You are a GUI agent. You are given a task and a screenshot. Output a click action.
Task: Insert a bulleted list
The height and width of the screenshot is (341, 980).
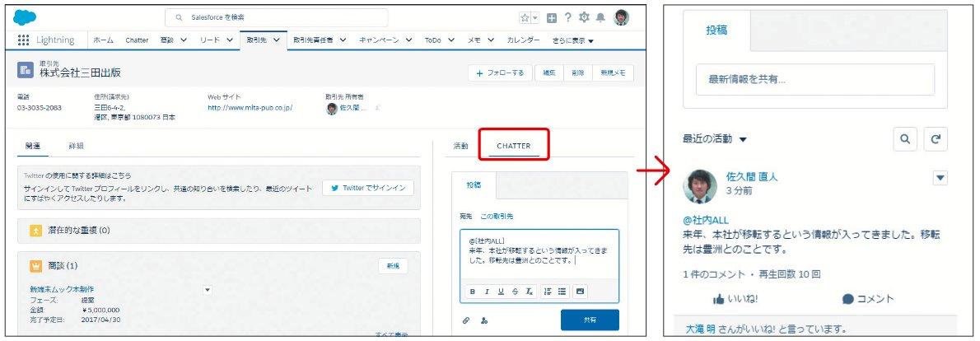562,292
